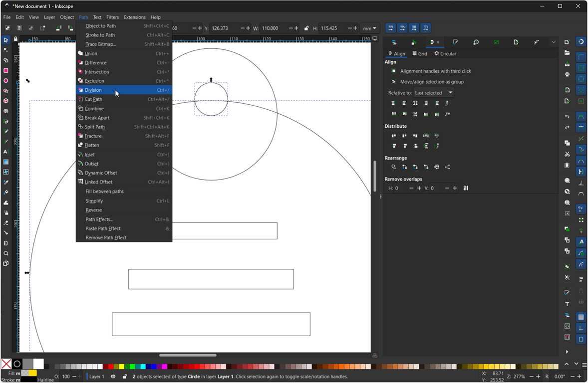Toggle Move/align selection as group
Screen dimensions: 588x383
[427, 82]
